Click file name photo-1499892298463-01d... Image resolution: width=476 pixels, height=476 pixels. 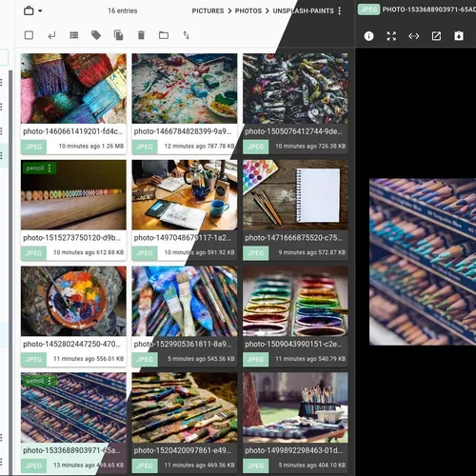click(293, 450)
